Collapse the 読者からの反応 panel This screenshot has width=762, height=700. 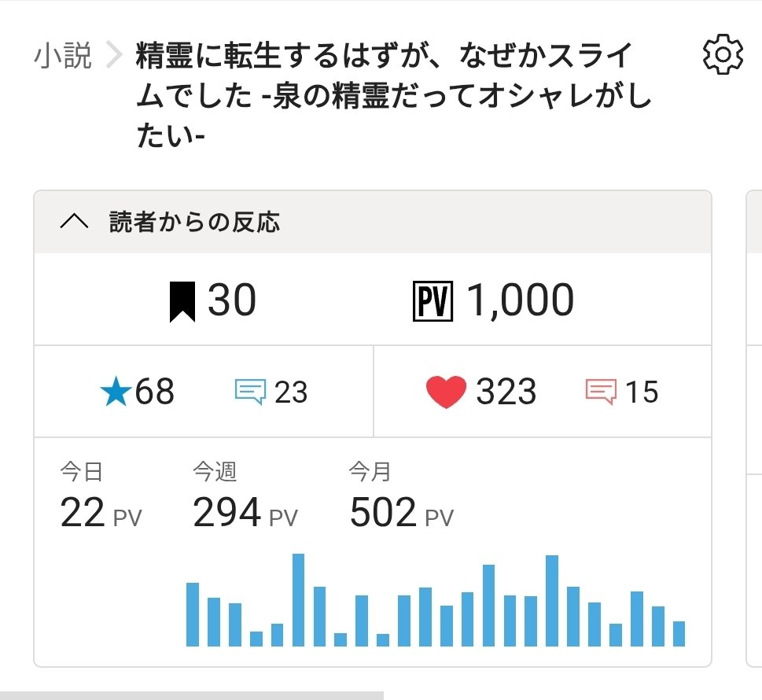pos(75,223)
